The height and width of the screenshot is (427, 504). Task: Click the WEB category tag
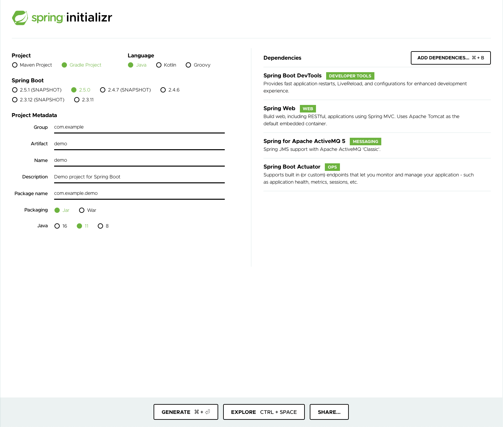(308, 109)
